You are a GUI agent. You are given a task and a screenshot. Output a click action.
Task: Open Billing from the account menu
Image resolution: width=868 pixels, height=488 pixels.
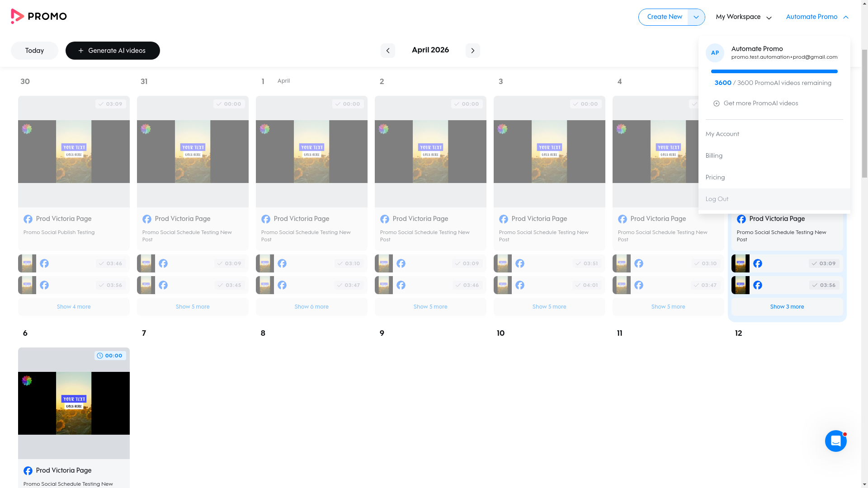click(714, 155)
